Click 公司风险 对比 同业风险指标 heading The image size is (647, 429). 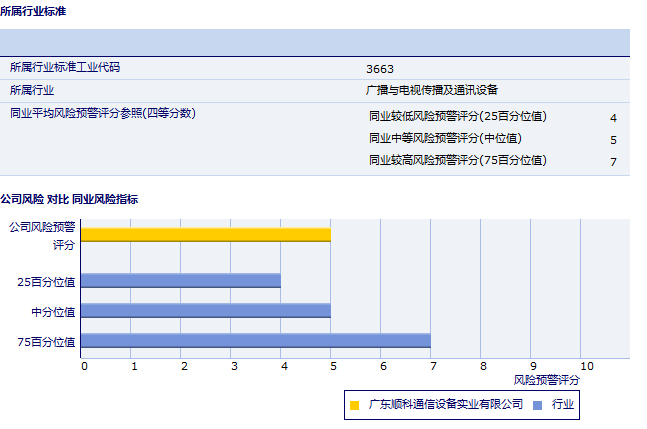click(x=69, y=199)
